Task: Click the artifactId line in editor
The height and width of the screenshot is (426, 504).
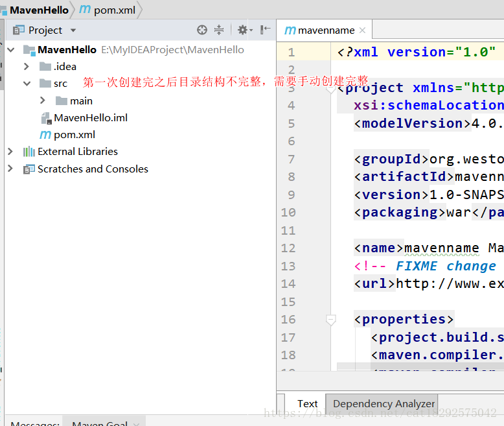Action: click(x=429, y=176)
